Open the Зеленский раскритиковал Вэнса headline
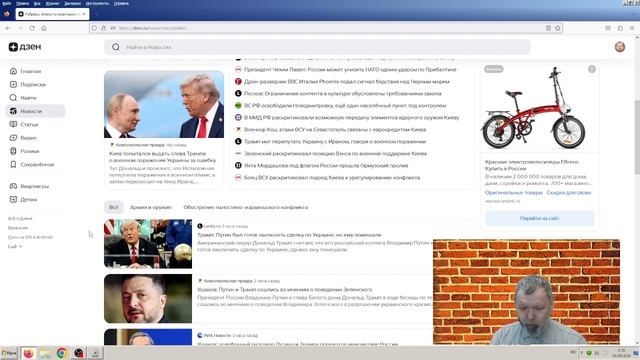The width and height of the screenshot is (640, 360). (335, 154)
